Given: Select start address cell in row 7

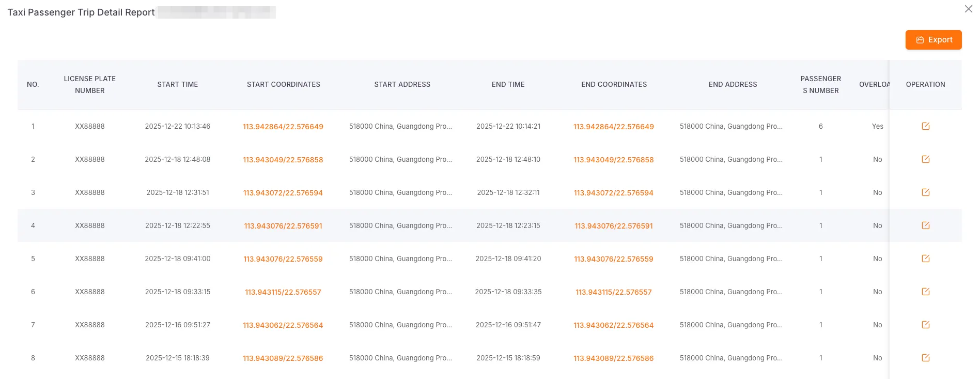Looking at the screenshot, I should pyautogui.click(x=400, y=325).
